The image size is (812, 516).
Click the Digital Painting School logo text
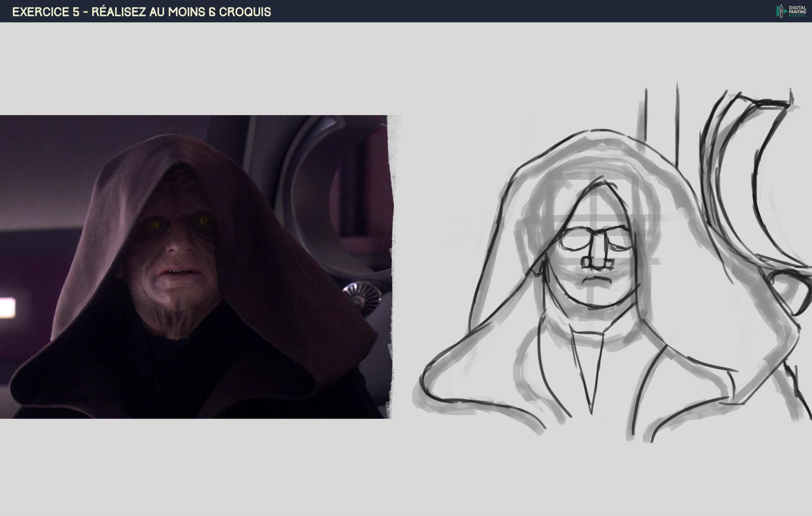coord(797,11)
